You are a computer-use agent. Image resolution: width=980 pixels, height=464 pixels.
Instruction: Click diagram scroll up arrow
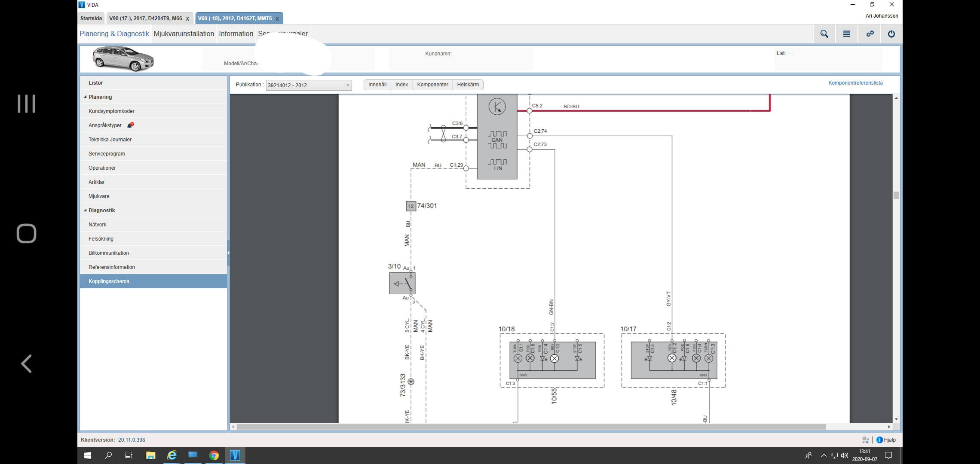896,98
